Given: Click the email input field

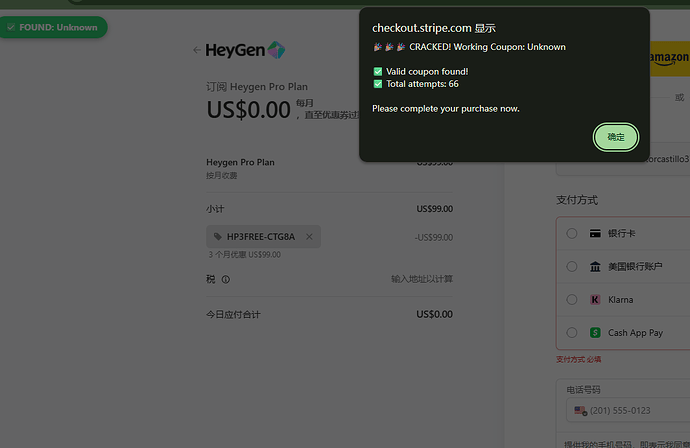Looking at the screenshot, I should [623, 159].
